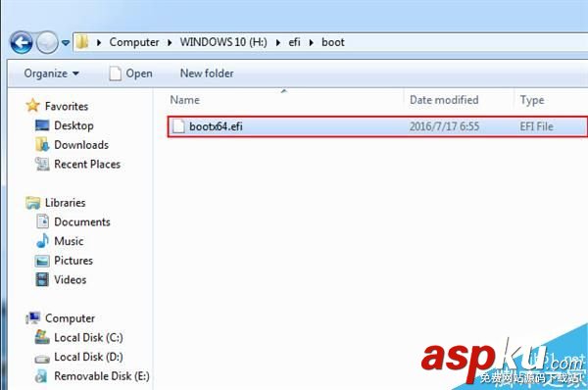The height and width of the screenshot is (390, 588).
Task: Click the Local Disk (D:) drive icon
Action: tap(42, 359)
